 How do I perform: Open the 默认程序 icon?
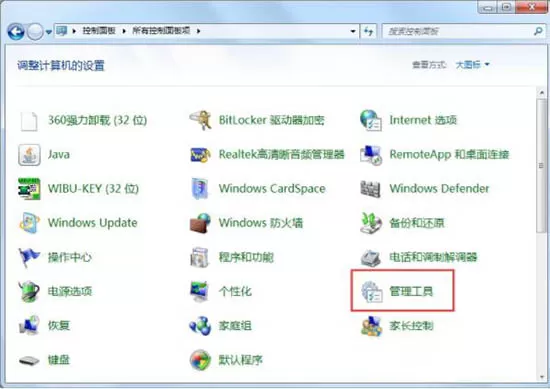pos(200,360)
